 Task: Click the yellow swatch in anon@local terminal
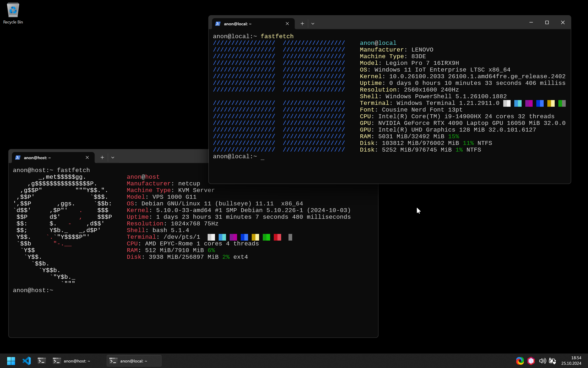click(551, 103)
